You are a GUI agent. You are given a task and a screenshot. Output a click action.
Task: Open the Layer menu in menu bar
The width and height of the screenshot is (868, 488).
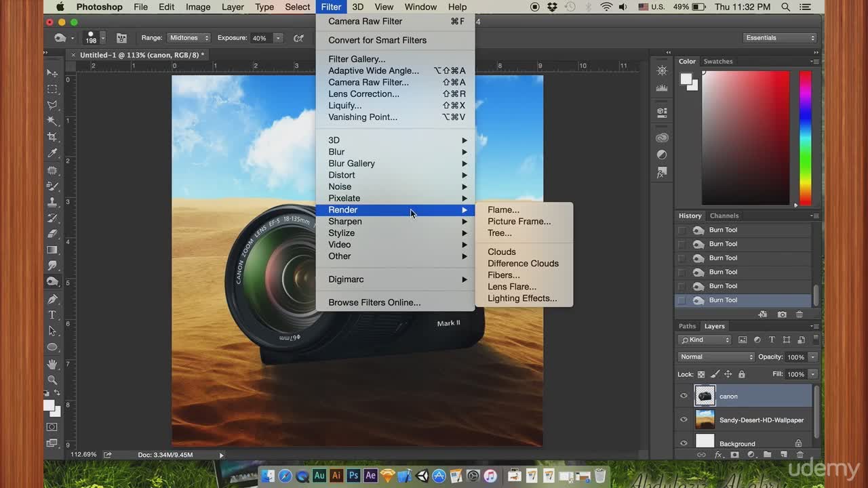233,7
